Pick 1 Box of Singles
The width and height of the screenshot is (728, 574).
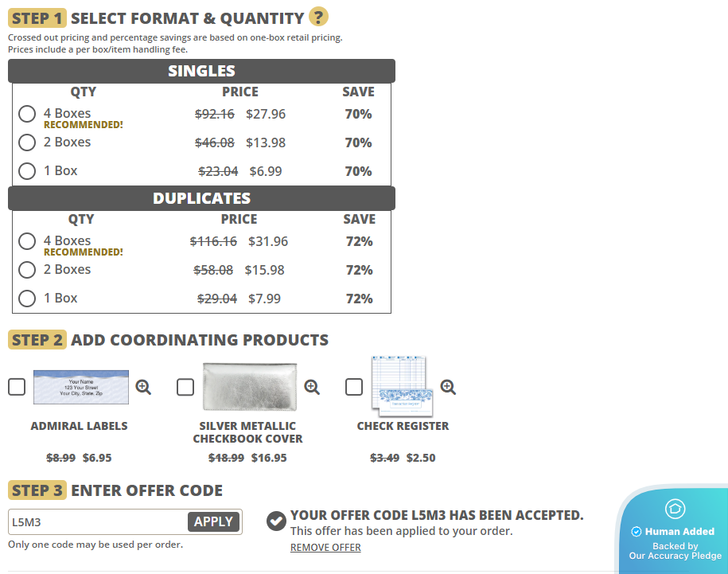coord(27,171)
